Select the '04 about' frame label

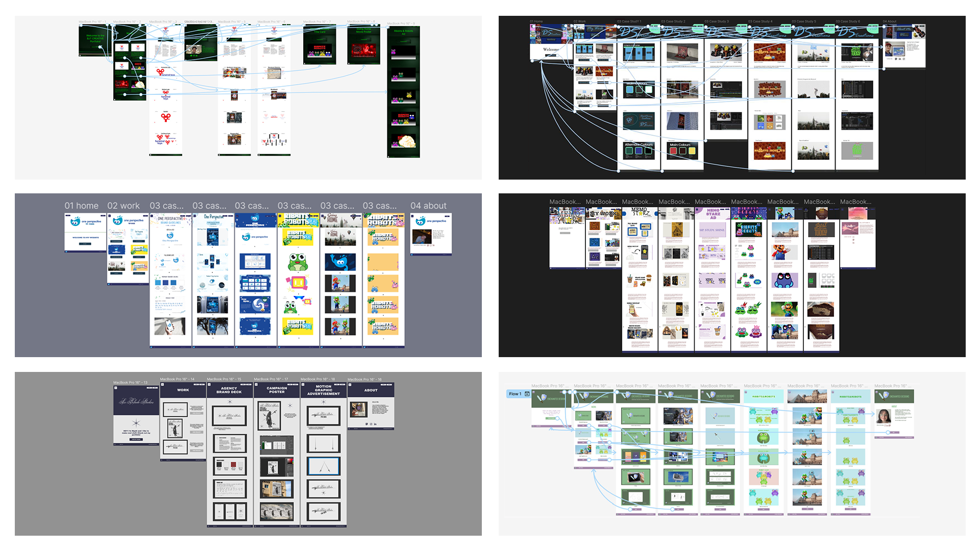pos(428,206)
